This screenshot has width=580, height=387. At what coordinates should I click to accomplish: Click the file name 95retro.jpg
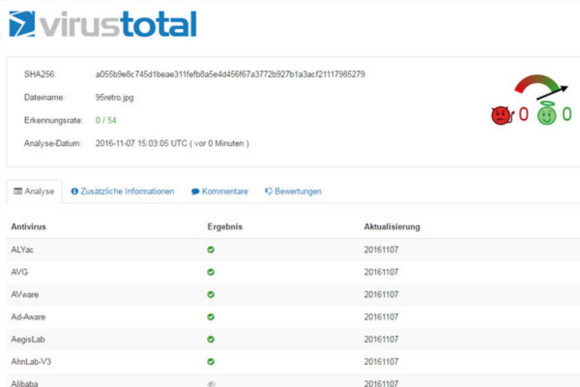click(115, 98)
